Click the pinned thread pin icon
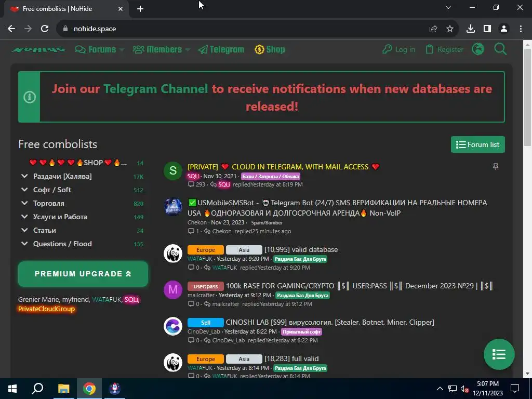Screen dimensions: 532x399 point(496,167)
